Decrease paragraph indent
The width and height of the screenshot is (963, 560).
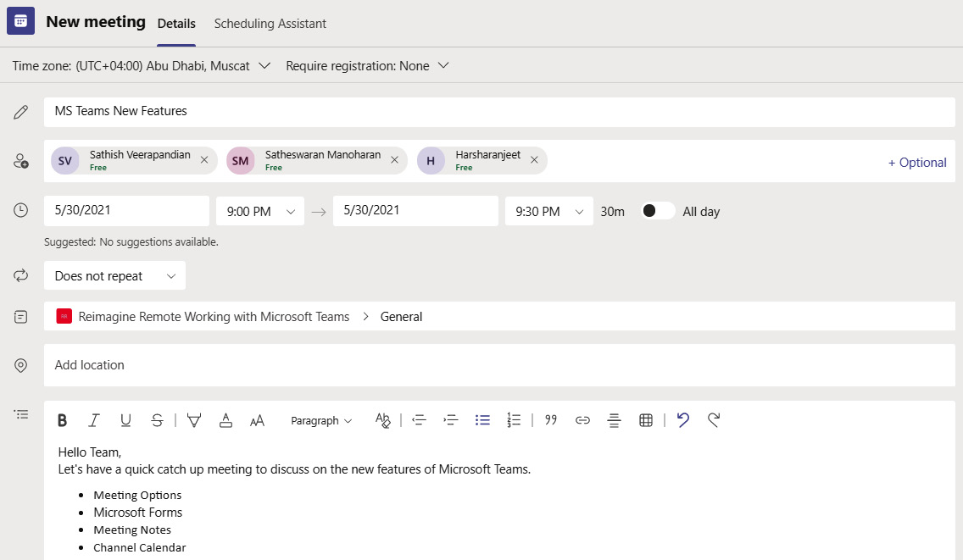tap(419, 420)
